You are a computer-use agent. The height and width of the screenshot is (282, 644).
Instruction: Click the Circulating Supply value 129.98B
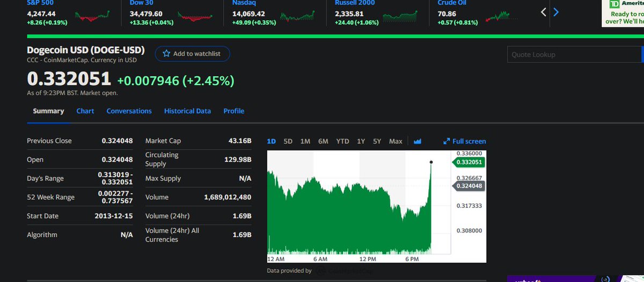pyautogui.click(x=238, y=160)
